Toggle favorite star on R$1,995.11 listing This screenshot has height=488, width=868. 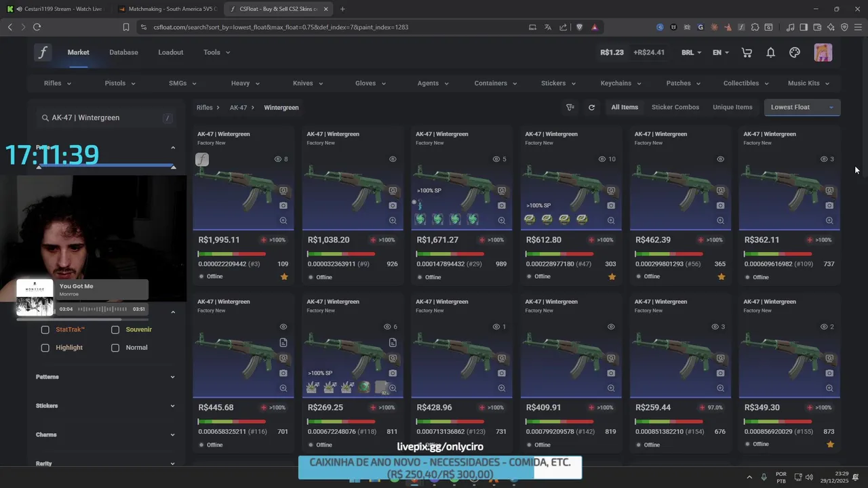[284, 277]
